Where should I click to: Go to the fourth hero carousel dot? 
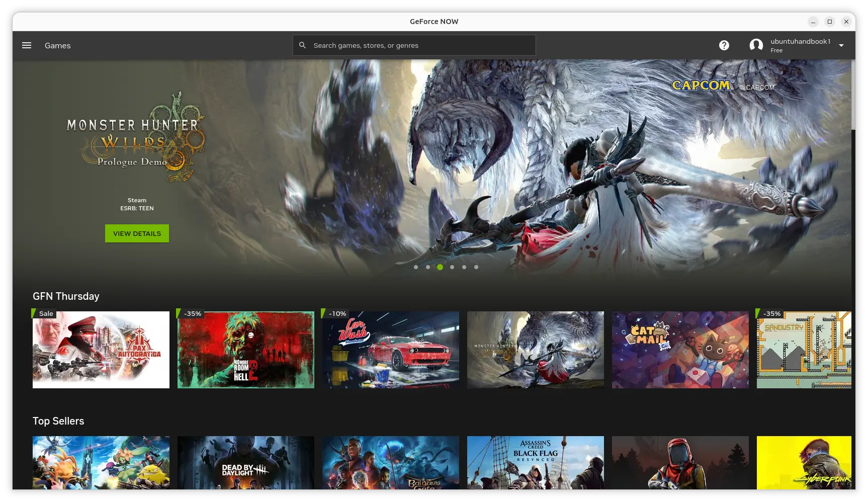point(452,267)
